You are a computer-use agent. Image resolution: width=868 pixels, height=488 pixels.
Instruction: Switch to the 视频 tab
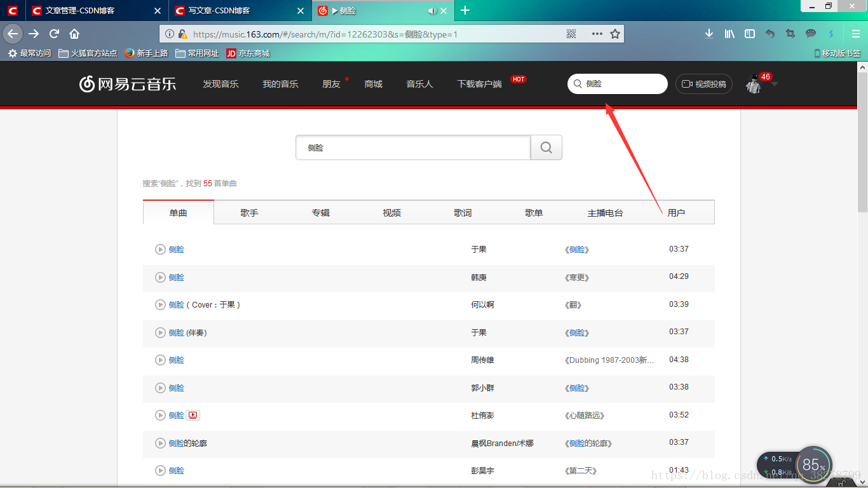[392, 213]
